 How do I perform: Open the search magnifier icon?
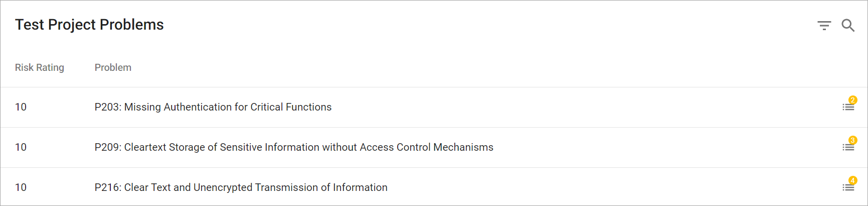pos(848,25)
